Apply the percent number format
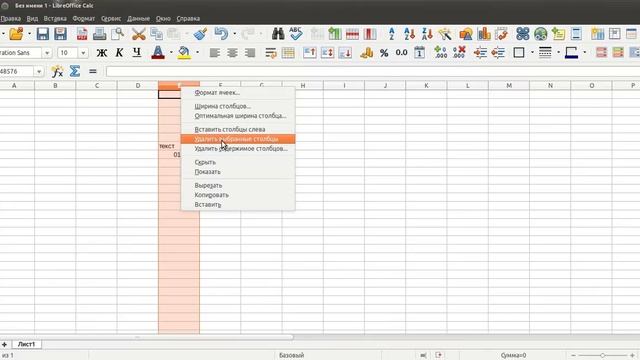This screenshot has width=640, height=360. [384, 53]
